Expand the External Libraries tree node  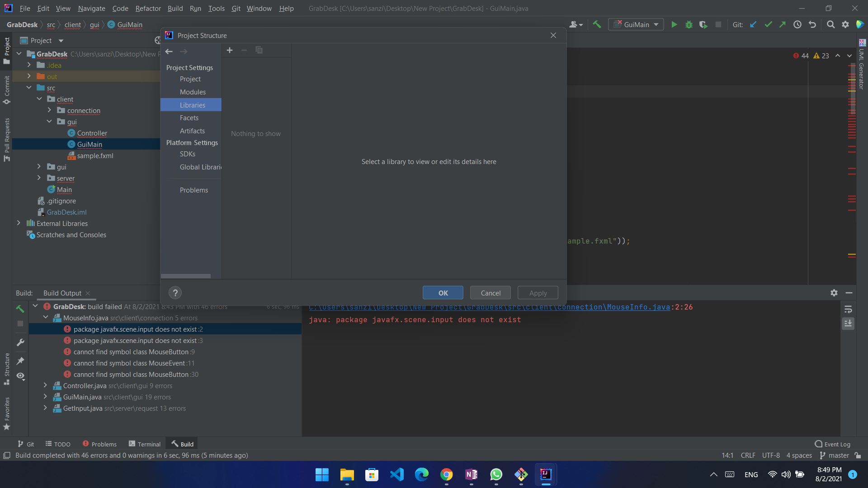click(x=18, y=223)
